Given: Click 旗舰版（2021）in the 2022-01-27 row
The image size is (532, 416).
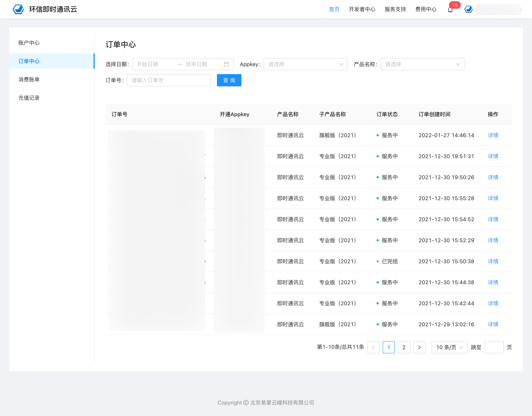Looking at the screenshot, I should click(x=338, y=135).
